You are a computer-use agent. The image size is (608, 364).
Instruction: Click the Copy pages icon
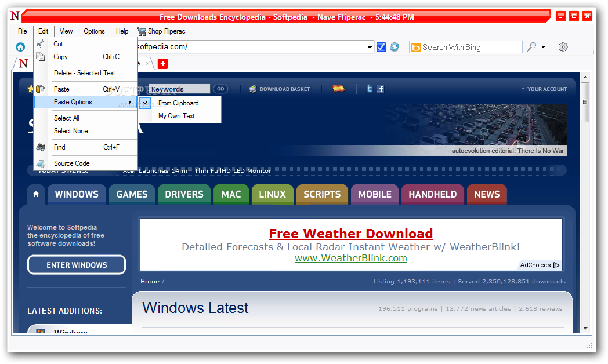(41, 57)
